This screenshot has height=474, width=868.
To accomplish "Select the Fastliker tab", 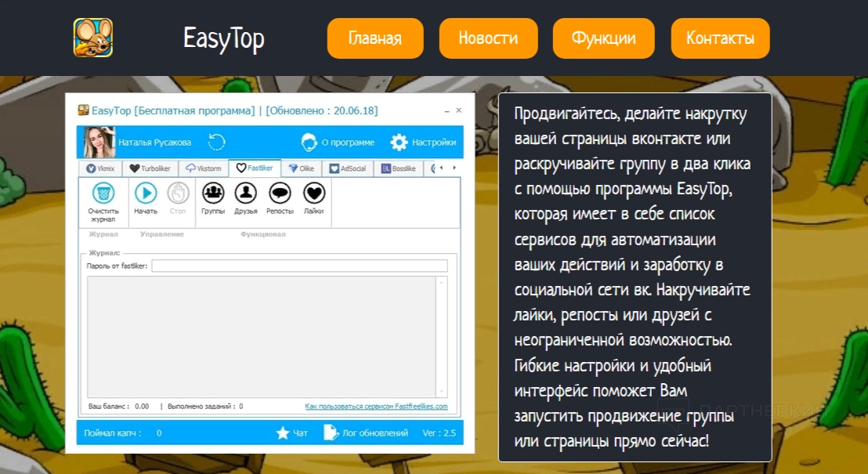I will pos(255,168).
